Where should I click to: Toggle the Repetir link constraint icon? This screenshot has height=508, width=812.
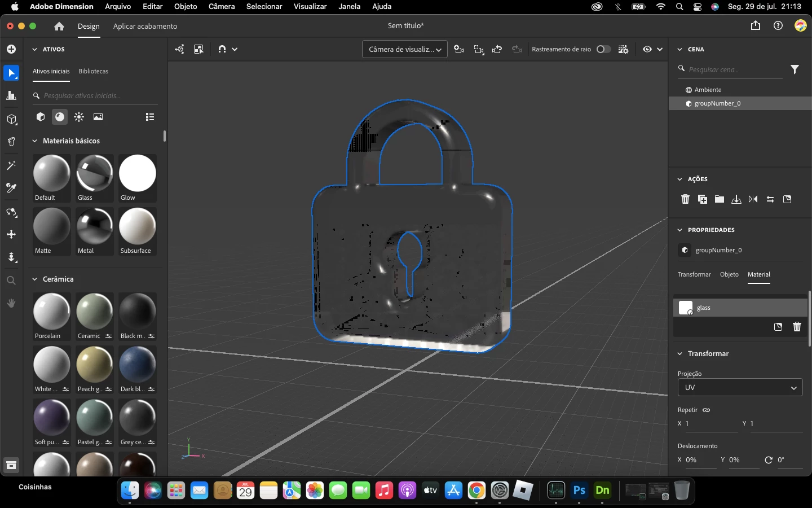coord(707,410)
